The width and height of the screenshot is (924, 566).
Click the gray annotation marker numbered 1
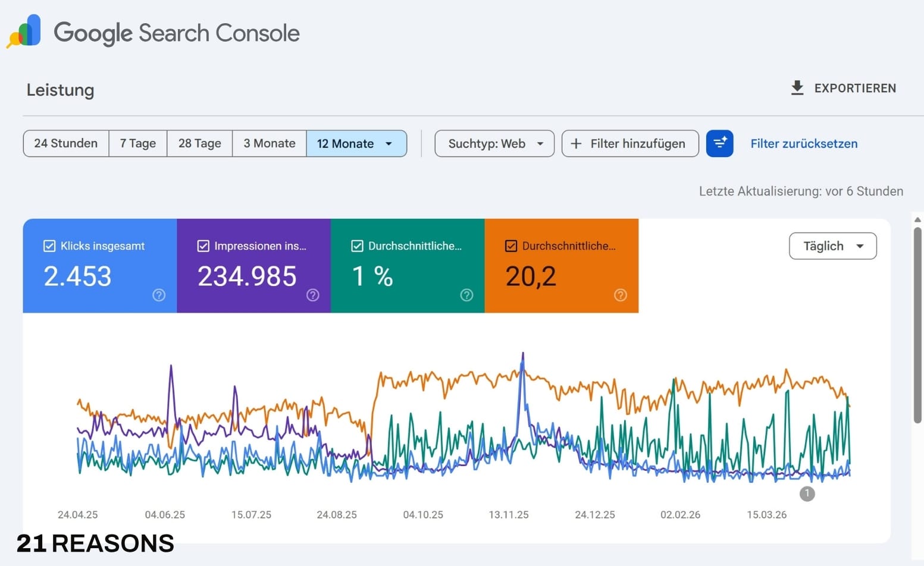[x=807, y=493]
